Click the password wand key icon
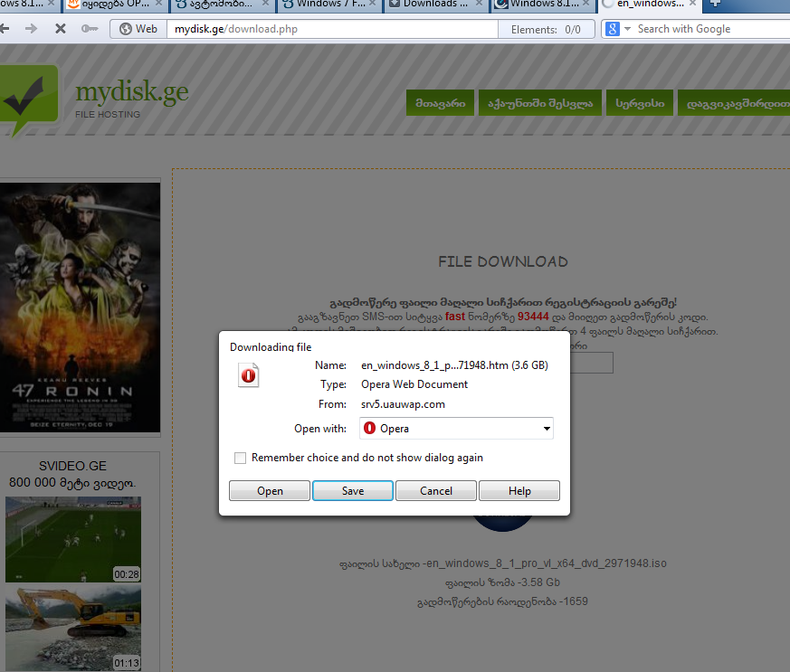The width and height of the screenshot is (790, 672). [x=90, y=29]
